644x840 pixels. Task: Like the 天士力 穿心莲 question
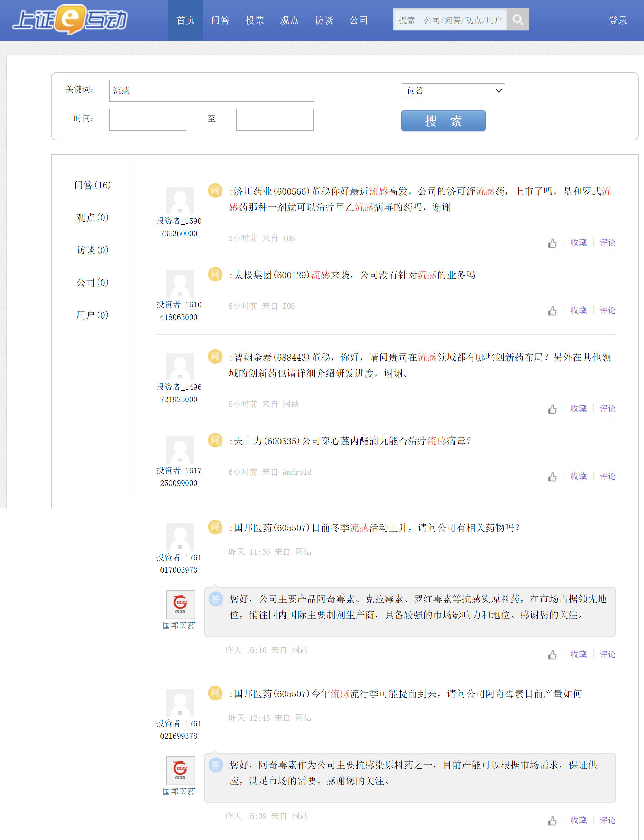coord(552,476)
